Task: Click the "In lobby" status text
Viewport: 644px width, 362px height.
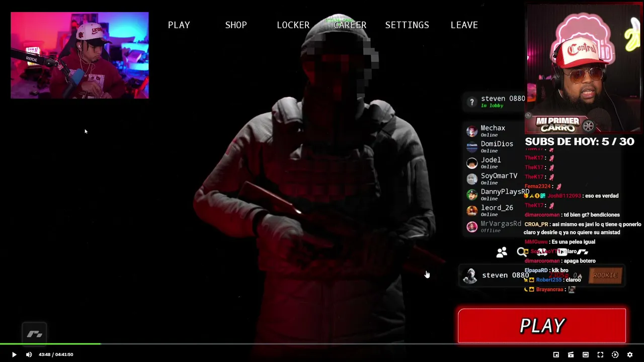Action: coord(492,106)
